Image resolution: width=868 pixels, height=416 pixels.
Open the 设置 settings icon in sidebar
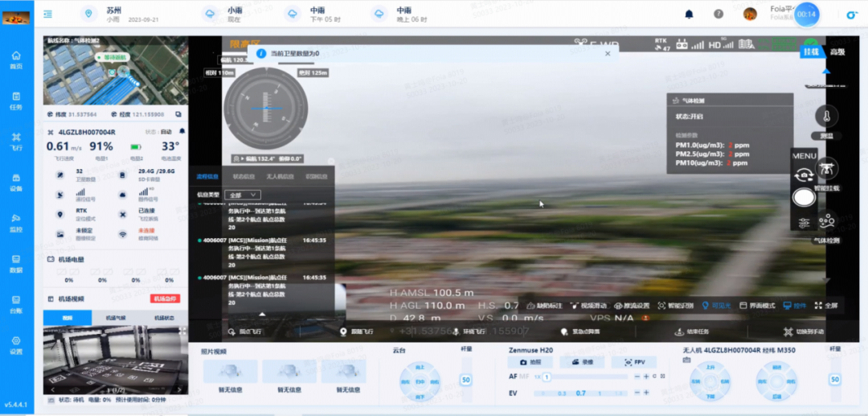pos(16,344)
